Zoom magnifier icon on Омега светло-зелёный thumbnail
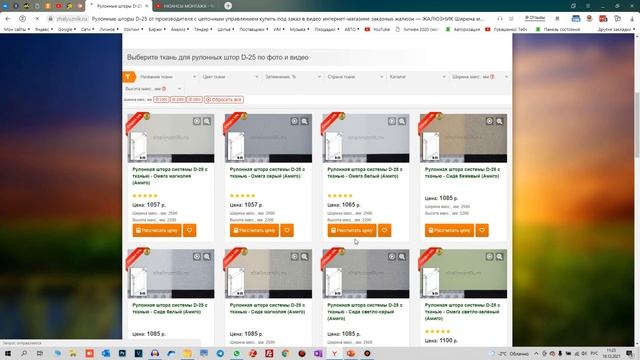Viewport: 640px width, 360px height. [x=500, y=257]
